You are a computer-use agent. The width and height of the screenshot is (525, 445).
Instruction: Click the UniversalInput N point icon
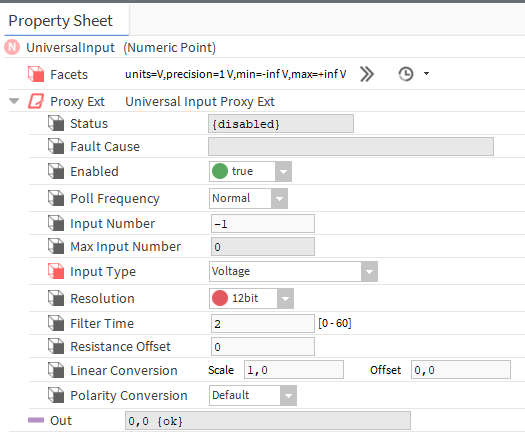(12, 47)
